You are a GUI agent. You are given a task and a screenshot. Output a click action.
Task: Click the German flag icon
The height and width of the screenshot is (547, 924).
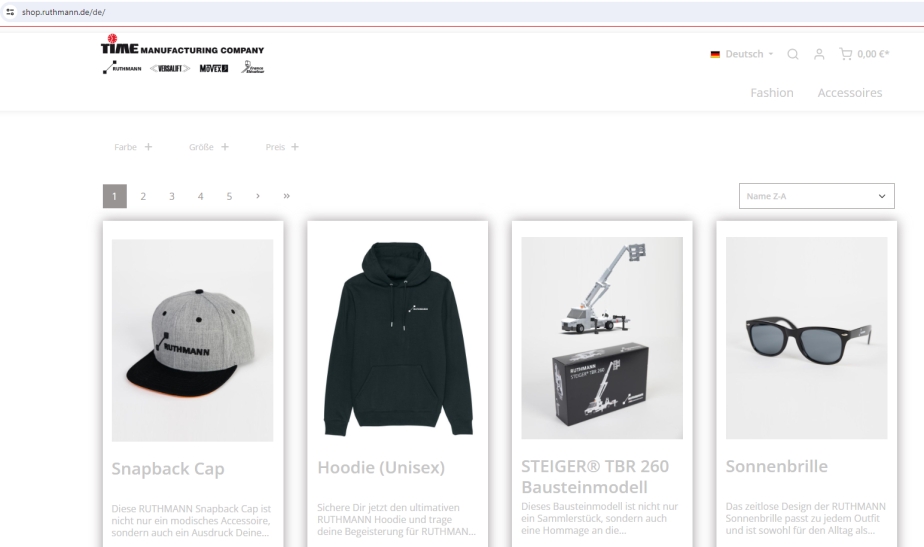(x=716, y=54)
